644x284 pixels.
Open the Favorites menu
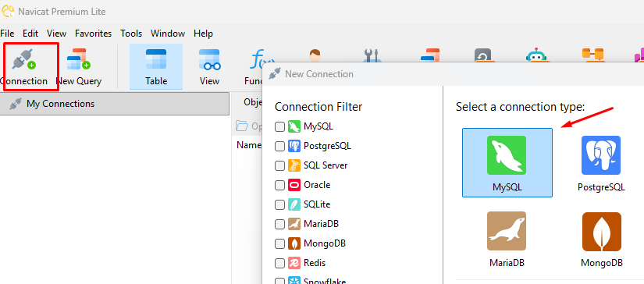click(93, 34)
